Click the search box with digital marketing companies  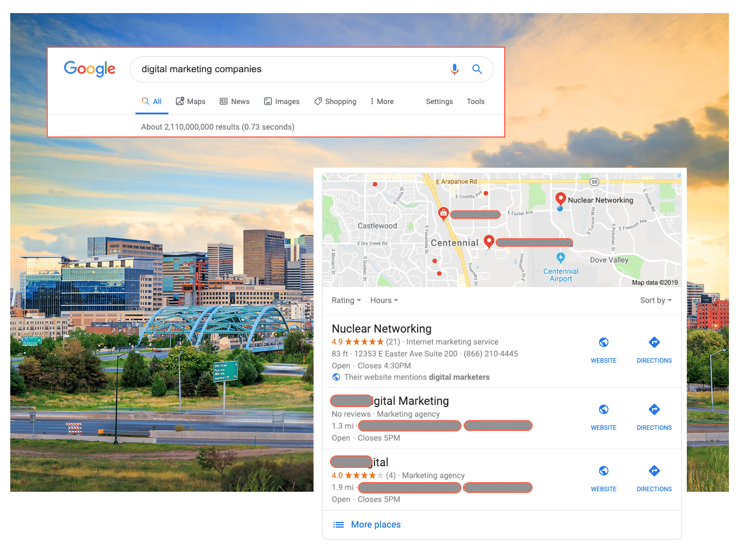[x=311, y=69]
